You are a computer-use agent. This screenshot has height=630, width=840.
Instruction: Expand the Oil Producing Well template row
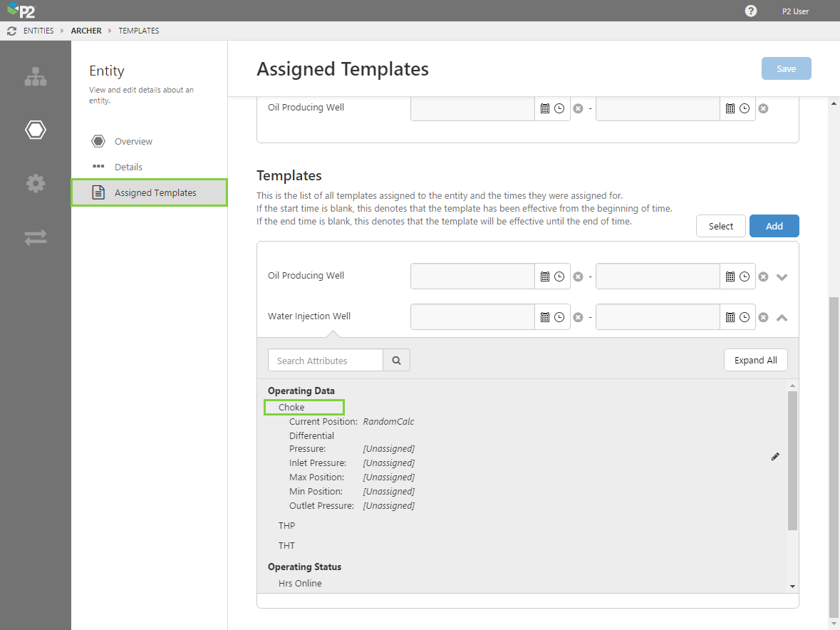click(782, 277)
